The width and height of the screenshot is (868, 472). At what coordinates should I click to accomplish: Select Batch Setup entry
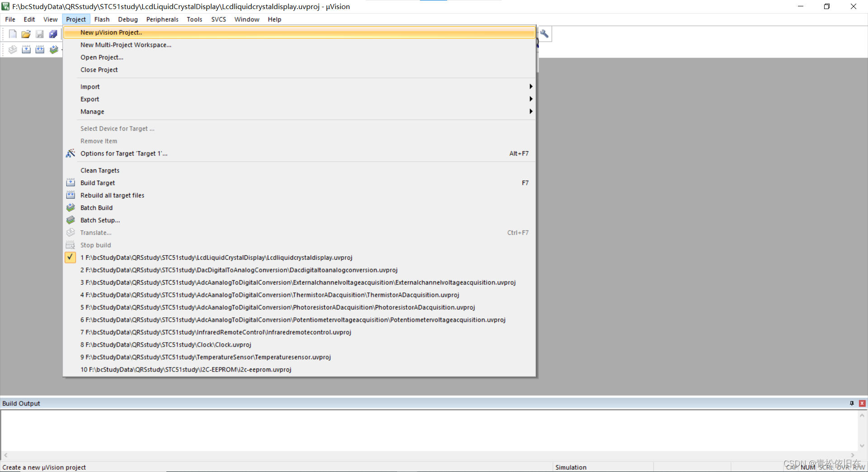(299, 220)
